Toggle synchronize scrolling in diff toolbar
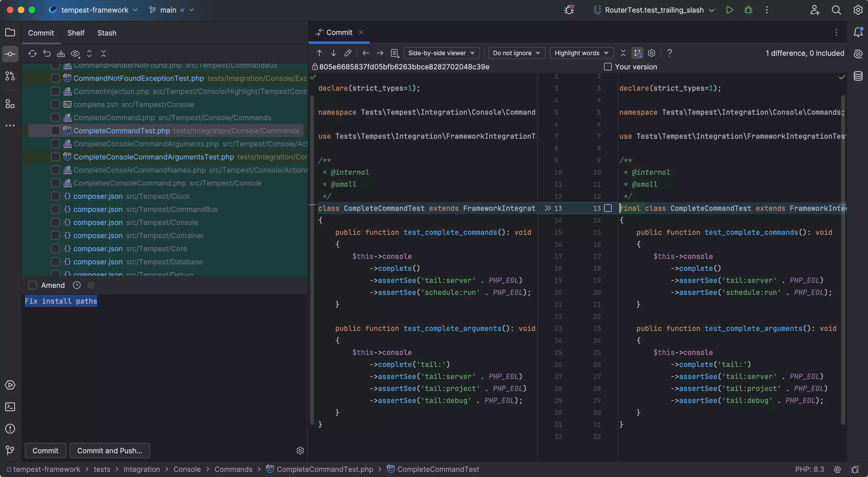 pyautogui.click(x=637, y=53)
